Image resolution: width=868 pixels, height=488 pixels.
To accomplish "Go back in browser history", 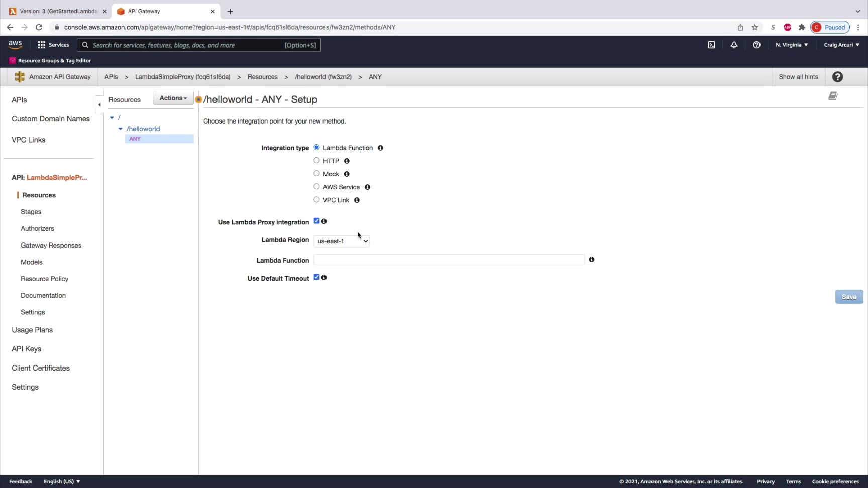I will point(10,27).
